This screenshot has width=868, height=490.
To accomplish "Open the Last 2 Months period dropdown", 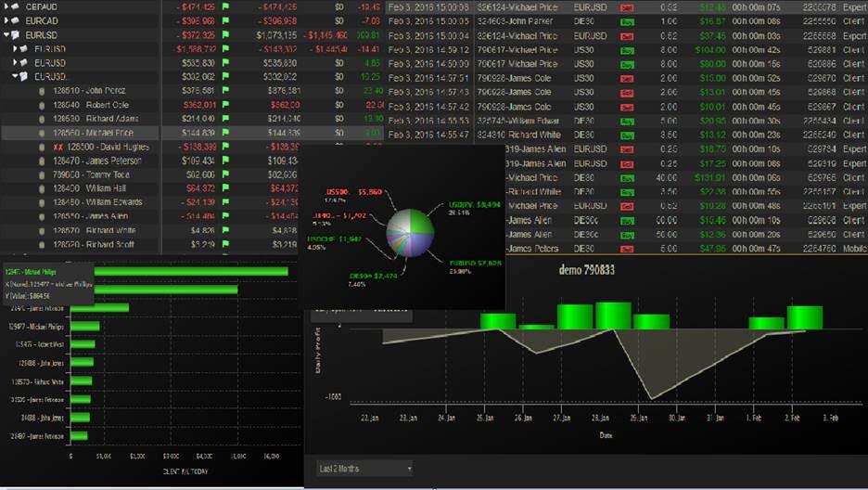I will pyautogui.click(x=364, y=469).
